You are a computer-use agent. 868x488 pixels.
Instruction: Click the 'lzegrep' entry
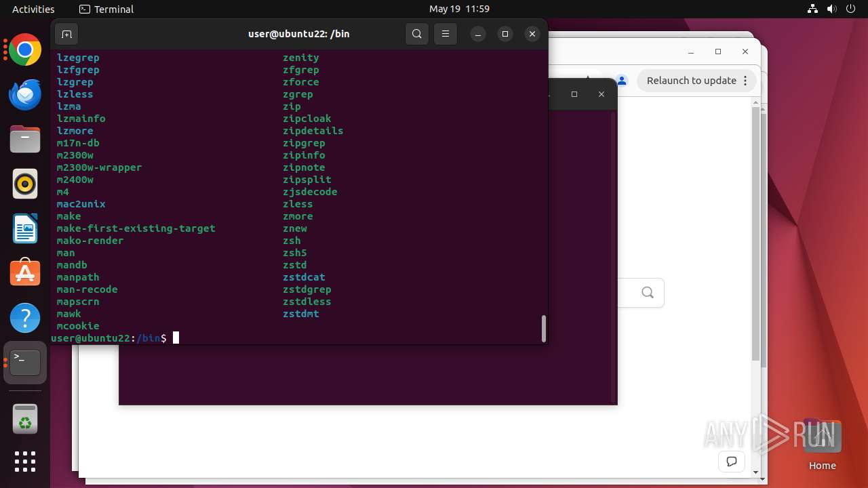[x=78, y=58]
